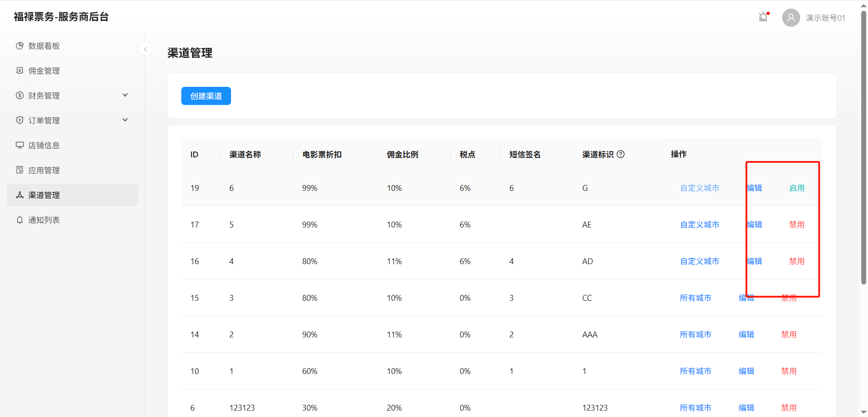Click the page vertical scrollbar
Image resolution: width=868 pixels, height=417 pixels.
(x=863, y=149)
